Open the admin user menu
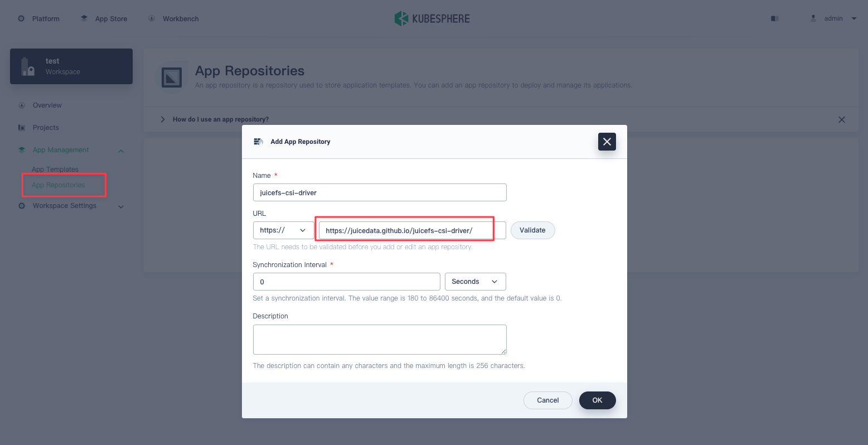868x445 pixels. coord(833,18)
